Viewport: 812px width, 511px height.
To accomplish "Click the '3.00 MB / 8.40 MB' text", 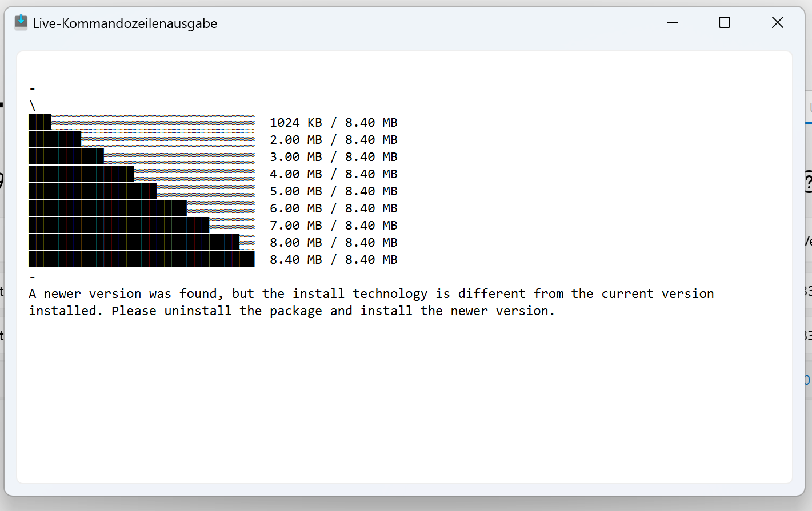I will 334,157.
